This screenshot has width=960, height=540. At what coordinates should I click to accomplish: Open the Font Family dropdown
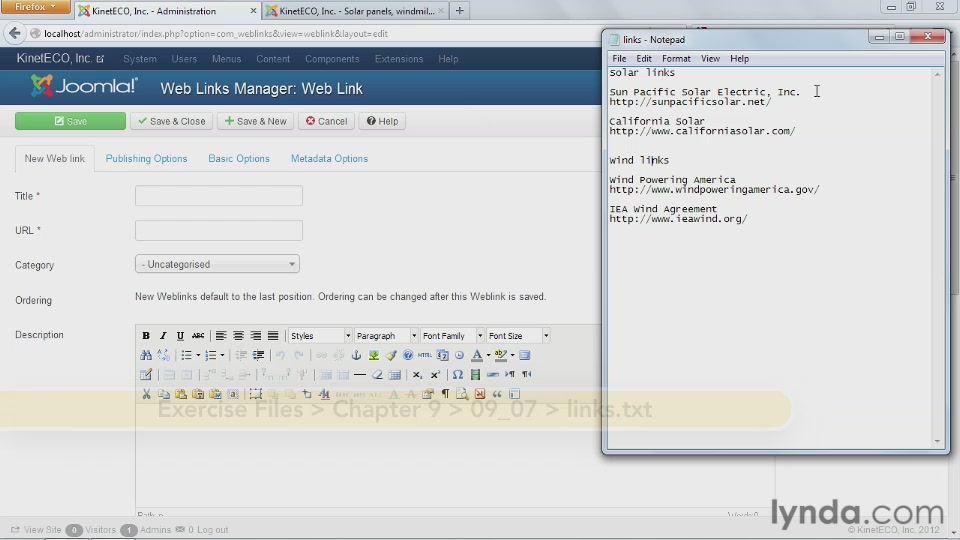tap(452, 336)
